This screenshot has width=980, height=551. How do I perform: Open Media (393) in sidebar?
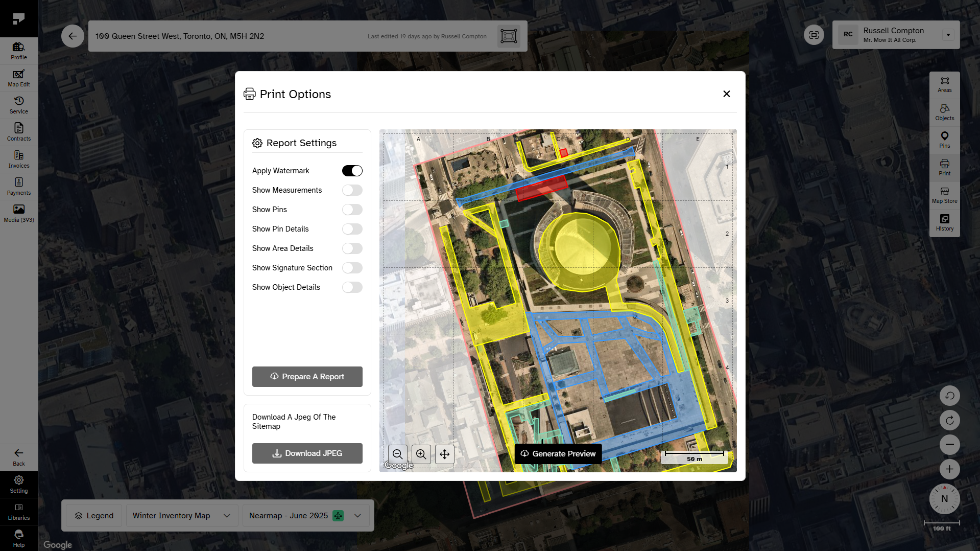coord(19,214)
